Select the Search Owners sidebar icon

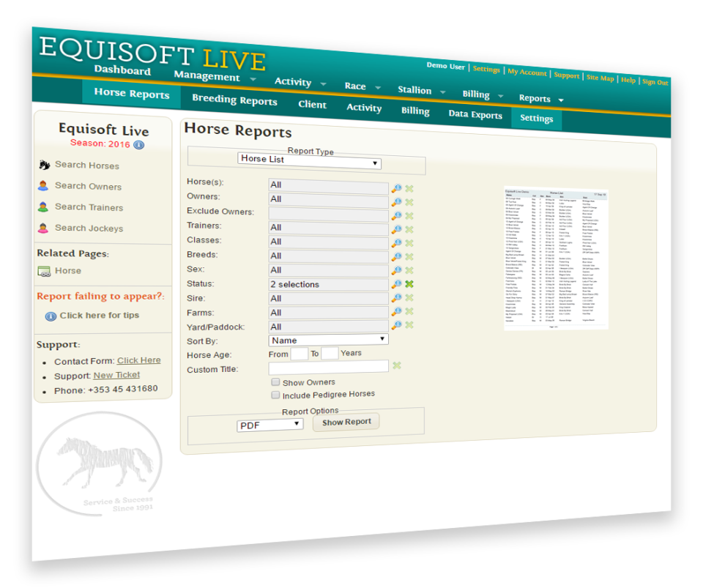(x=45, y=186)
